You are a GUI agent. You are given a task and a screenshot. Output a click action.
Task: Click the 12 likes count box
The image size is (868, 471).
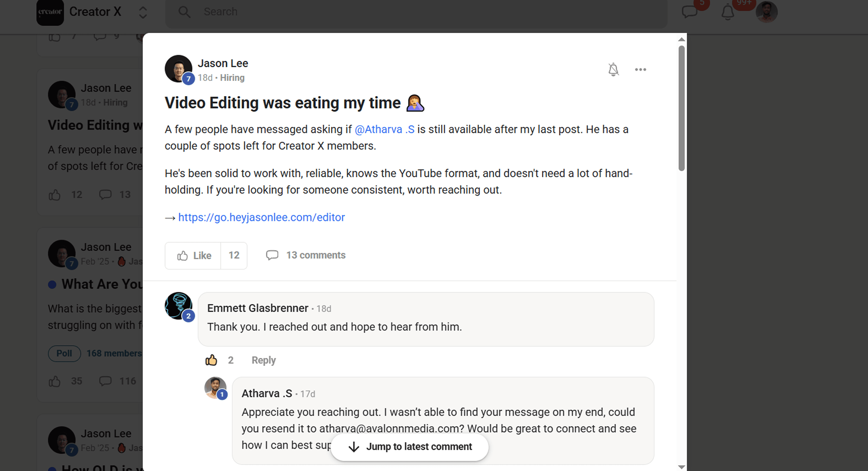tap(234, 255)
